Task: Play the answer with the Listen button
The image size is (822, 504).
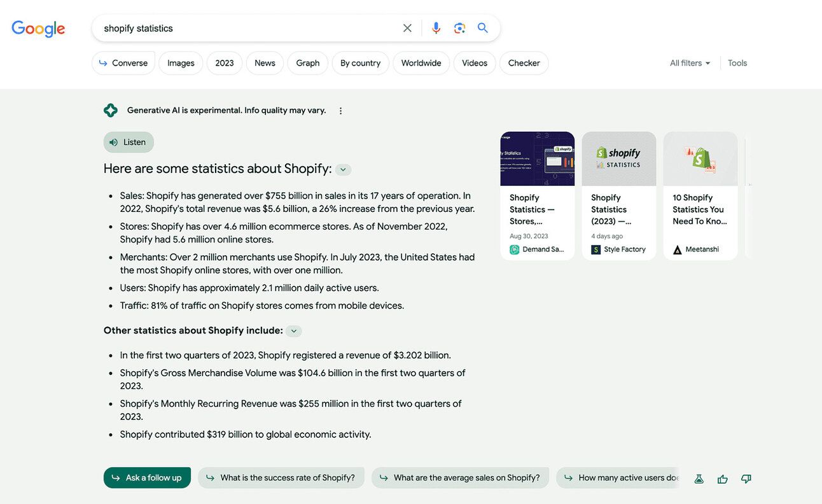Action: 129,142
